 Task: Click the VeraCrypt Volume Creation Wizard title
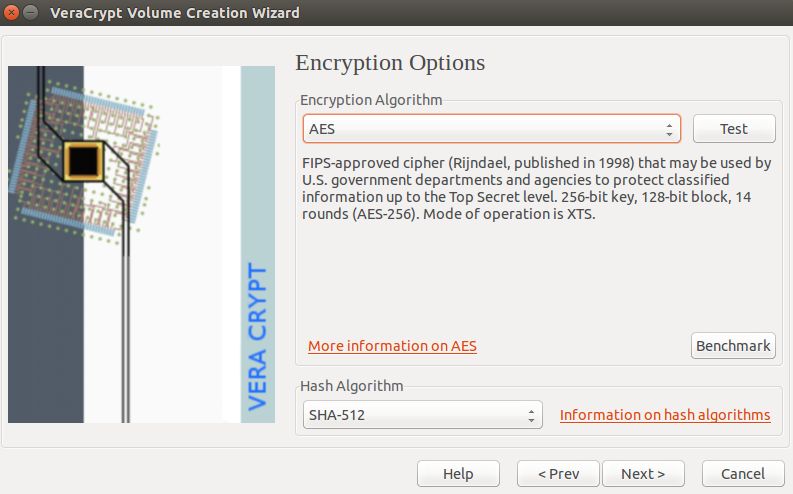pos(175,13)
